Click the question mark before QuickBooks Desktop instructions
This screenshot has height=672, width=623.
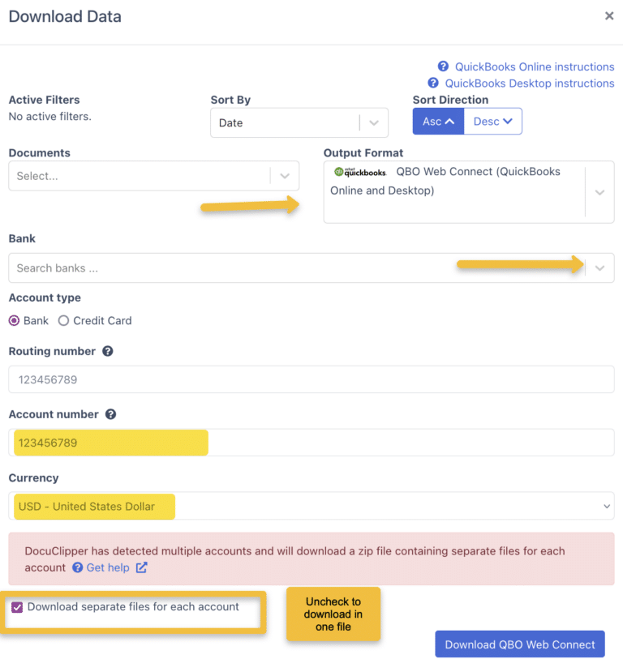(x=432, y=83)
